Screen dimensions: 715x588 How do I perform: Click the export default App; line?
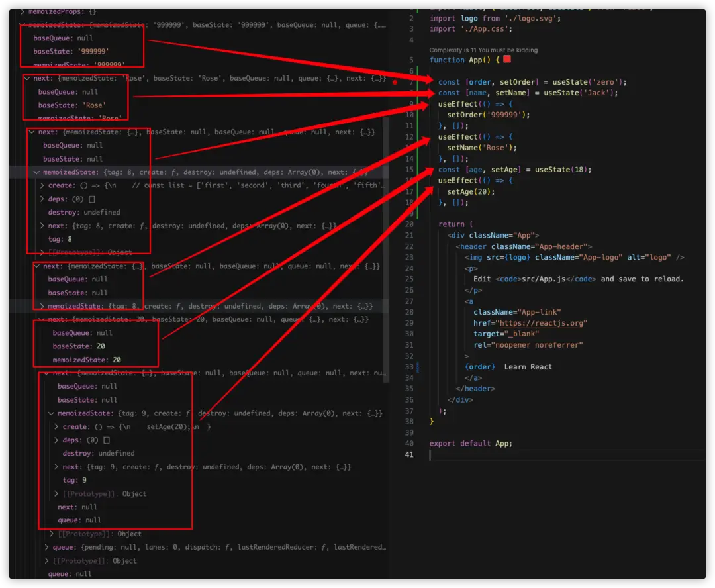click(x=471, y=444)
